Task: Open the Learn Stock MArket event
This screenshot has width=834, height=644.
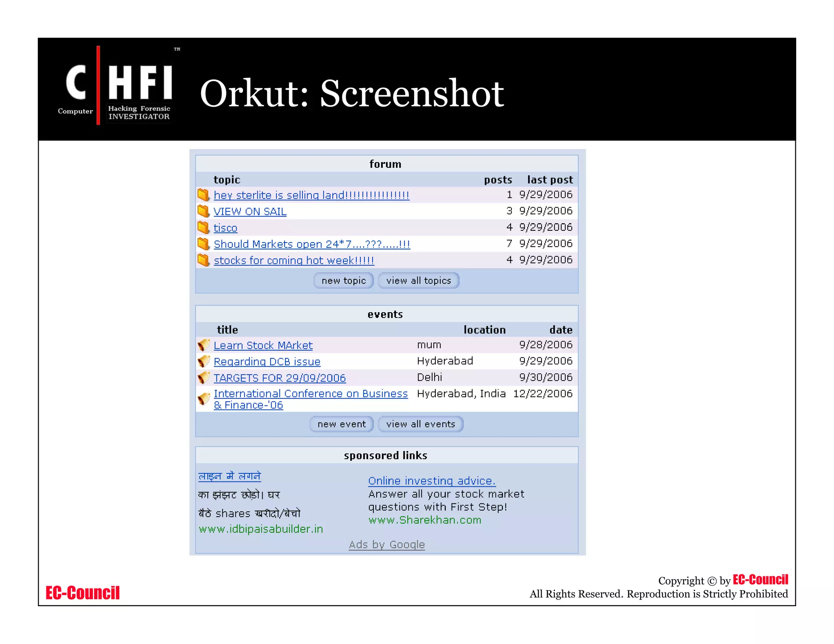Action: (x=263, y=346)
